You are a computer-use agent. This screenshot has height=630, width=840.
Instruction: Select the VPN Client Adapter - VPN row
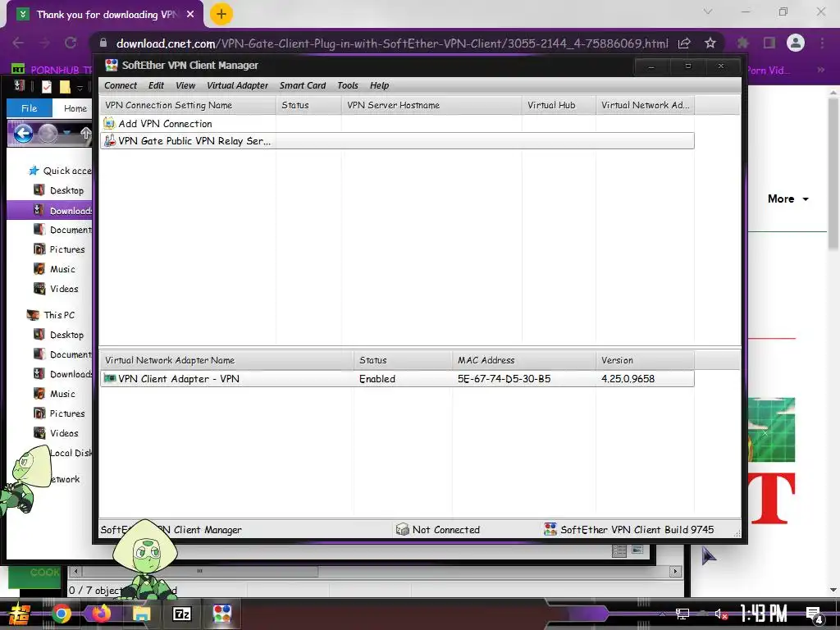point(397,379)
